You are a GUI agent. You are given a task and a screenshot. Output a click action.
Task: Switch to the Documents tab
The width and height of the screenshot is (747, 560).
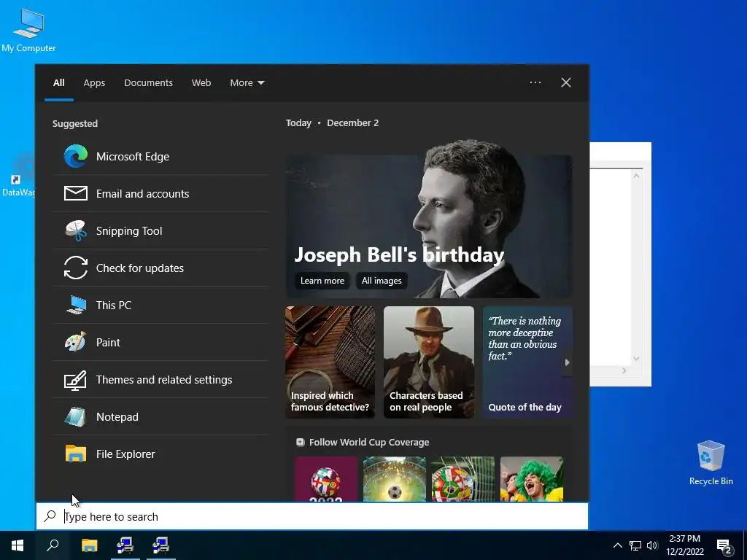(x=148, y=83)
